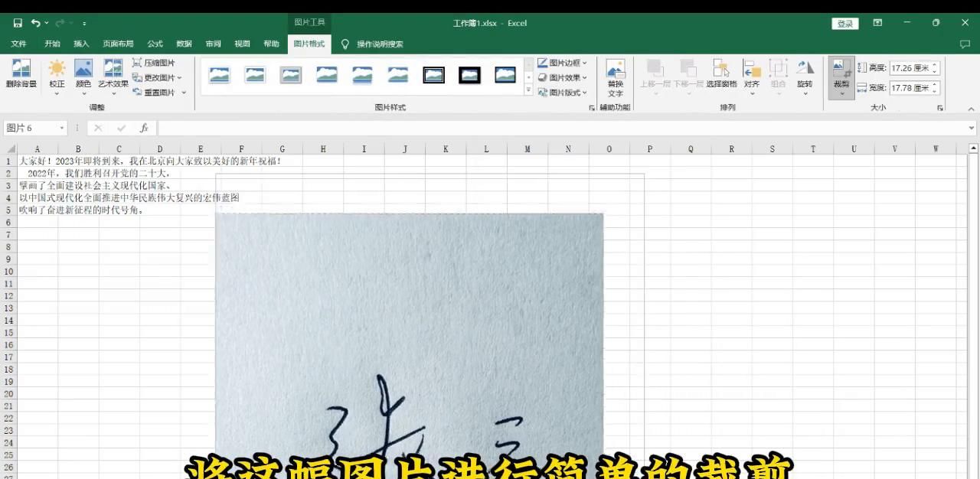This screenshot has height=479, width=980.
Task: Select the Picture Format (图片格式) tab
Action: click(309, 44)
